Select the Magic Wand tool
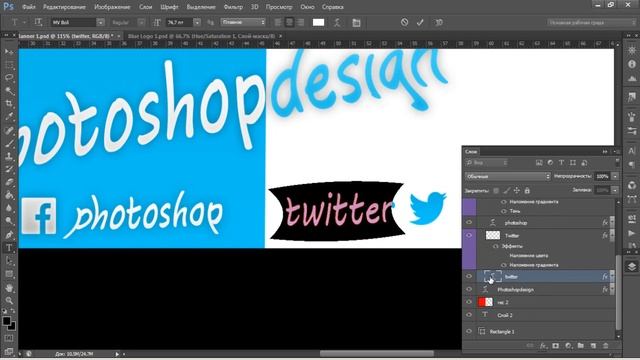The width and height of the screenshot is (640, 360). [x=9, y=91]
